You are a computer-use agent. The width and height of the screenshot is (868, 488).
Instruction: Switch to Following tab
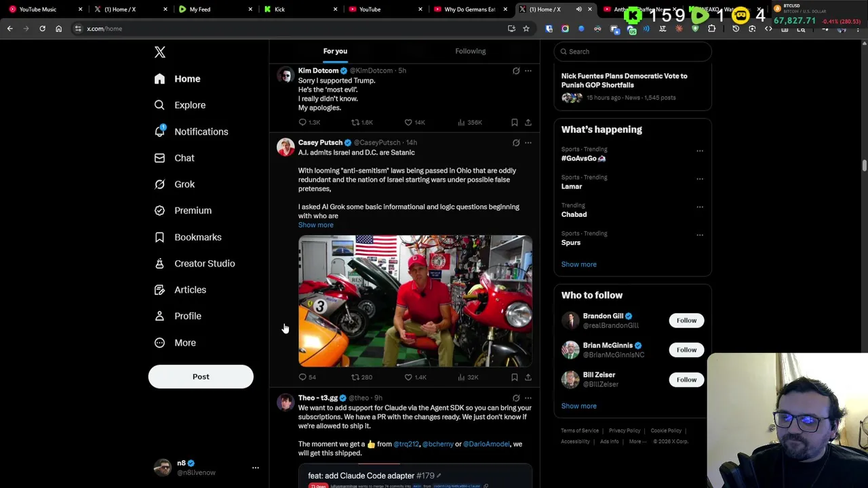click(x=471, y=51)
